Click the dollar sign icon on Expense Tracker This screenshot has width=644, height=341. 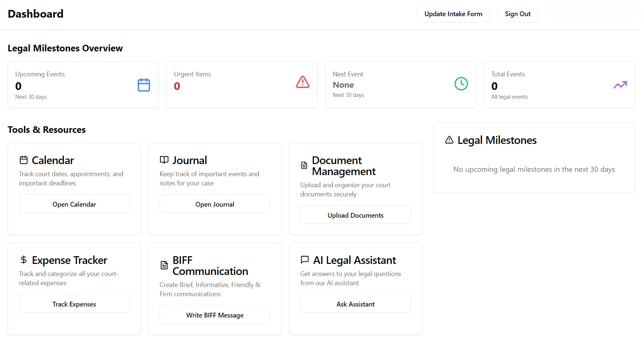pyautogui.click(x=23, y=260)
